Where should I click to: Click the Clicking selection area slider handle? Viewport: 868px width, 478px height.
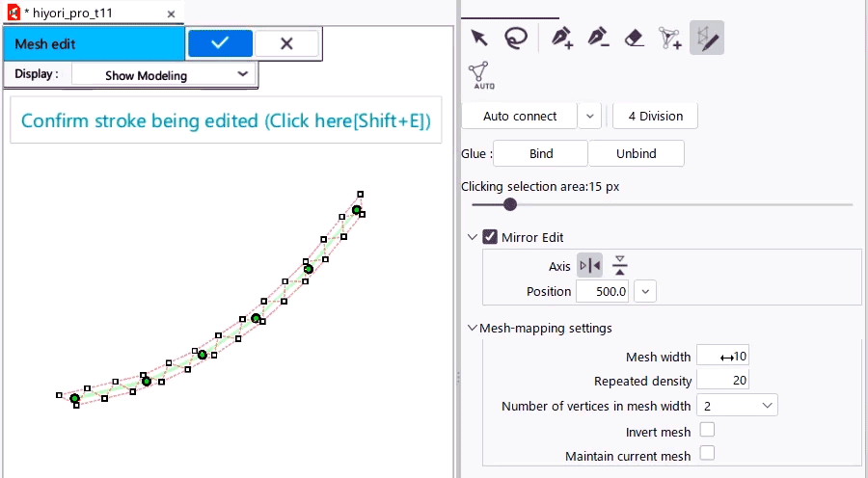point(510,204)
